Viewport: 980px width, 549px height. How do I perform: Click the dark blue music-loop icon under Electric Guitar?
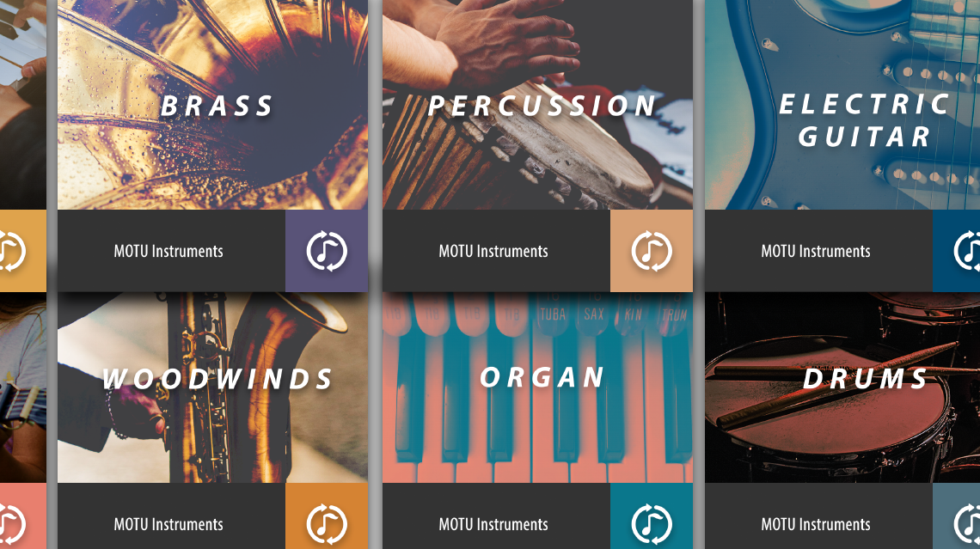click(x=956, y=251)
